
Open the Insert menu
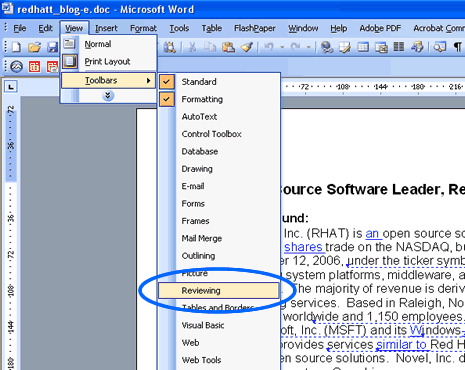click(106, 28)
